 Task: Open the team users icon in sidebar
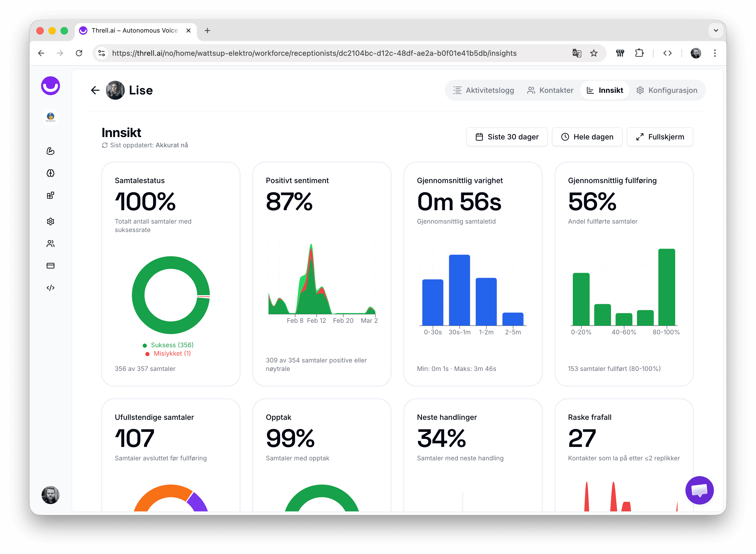pyautogui.click(x=50, y=244)
